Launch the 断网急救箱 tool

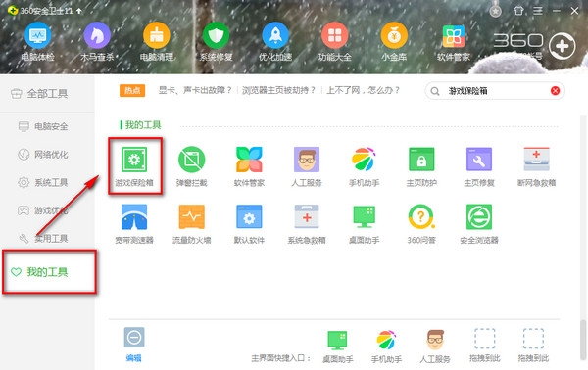pyautogui.click(x=537, y=166)
